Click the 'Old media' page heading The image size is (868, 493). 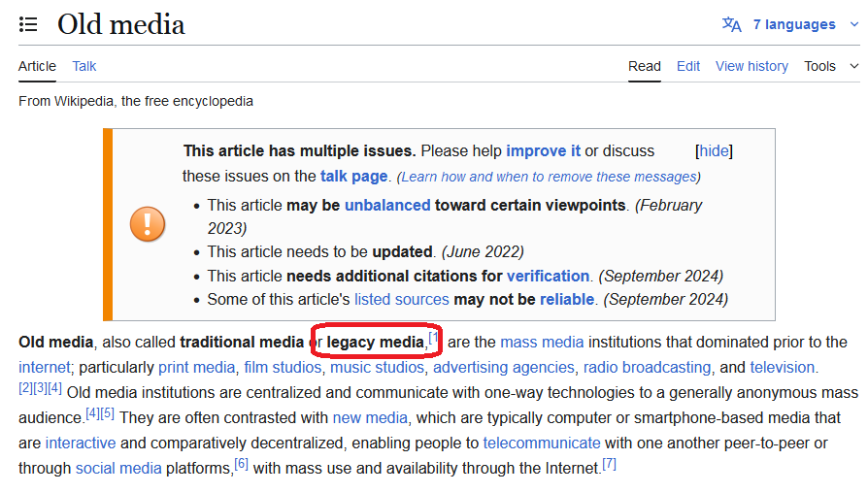click(121, 25)
